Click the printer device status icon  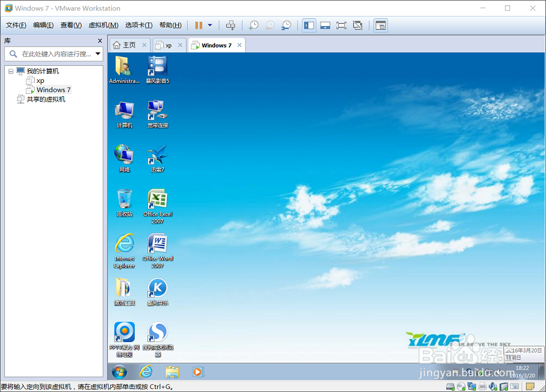point(483,387)
